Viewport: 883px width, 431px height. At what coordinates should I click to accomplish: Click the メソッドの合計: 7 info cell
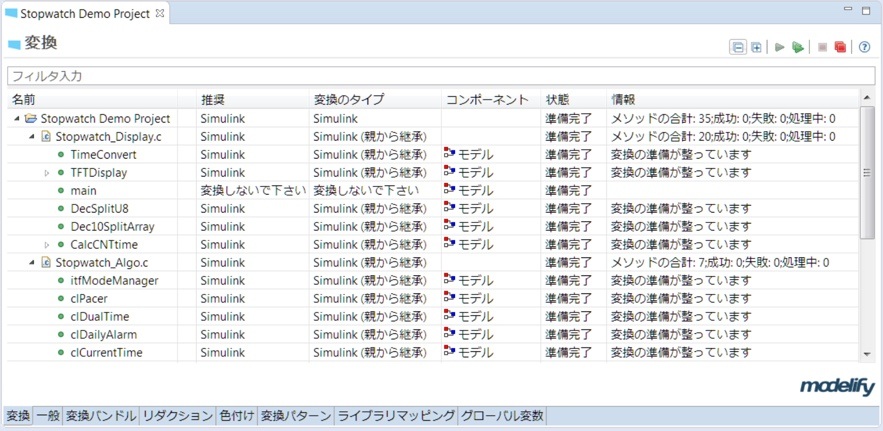pyautogui.click(x=720, y=263)
